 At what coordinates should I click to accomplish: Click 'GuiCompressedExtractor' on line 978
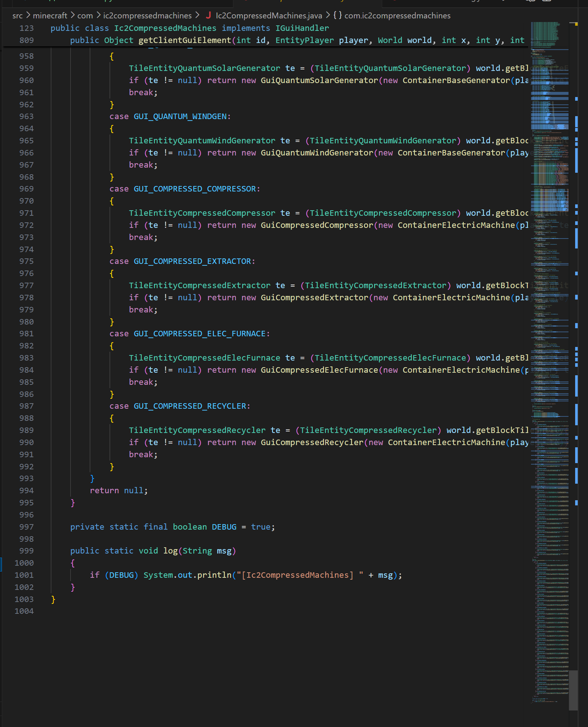coord(315,298)
